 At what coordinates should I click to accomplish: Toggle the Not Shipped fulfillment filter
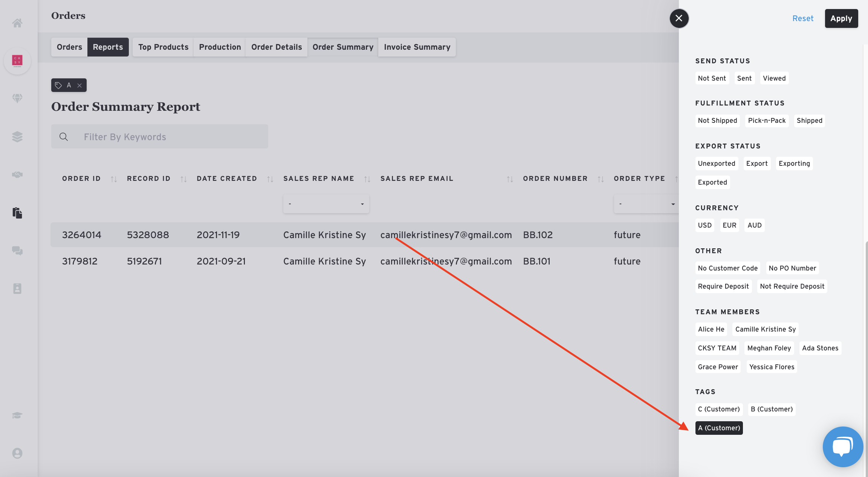[x=717, y=121]
